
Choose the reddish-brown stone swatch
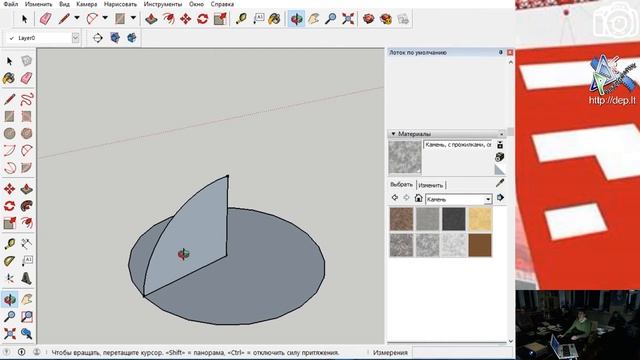[401, 219]
